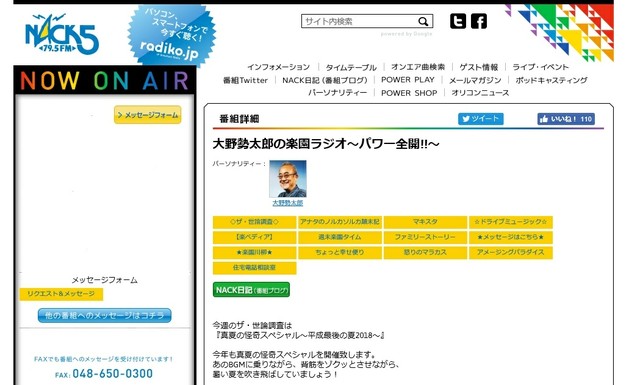
Task: Click the yellow メッセージフォーム button
Action: point(147,115)
